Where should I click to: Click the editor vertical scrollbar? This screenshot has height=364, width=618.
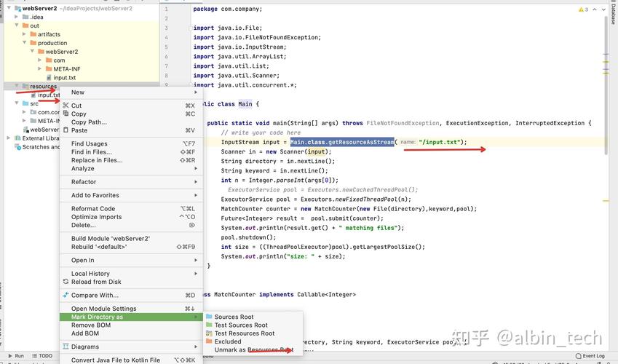[x=606, y=84]
